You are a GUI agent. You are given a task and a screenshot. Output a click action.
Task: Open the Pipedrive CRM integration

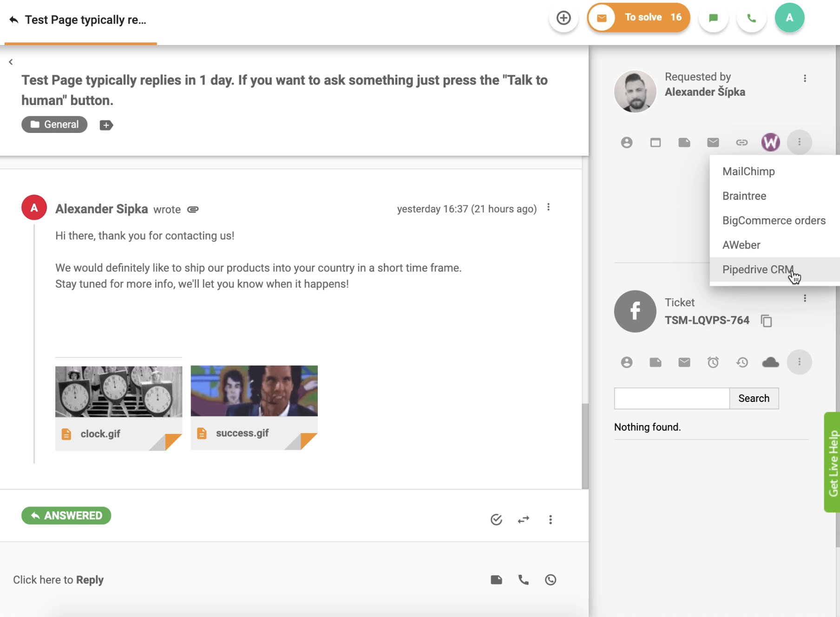758,269
